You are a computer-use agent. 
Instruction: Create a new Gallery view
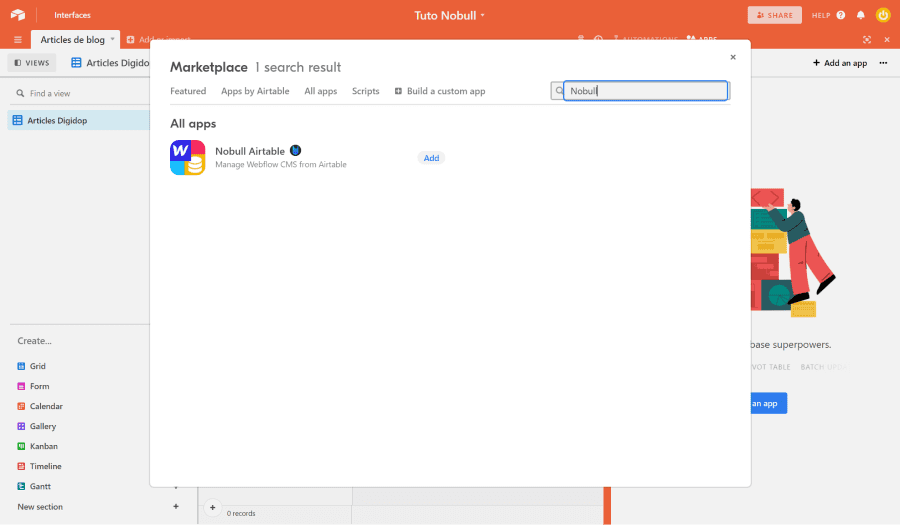(x=43, y=426)
